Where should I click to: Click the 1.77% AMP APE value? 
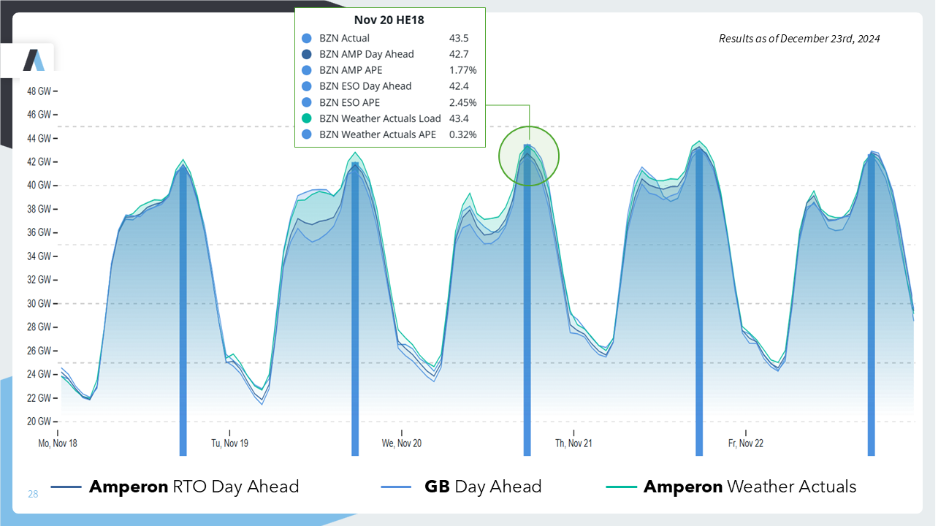point(463,70)
